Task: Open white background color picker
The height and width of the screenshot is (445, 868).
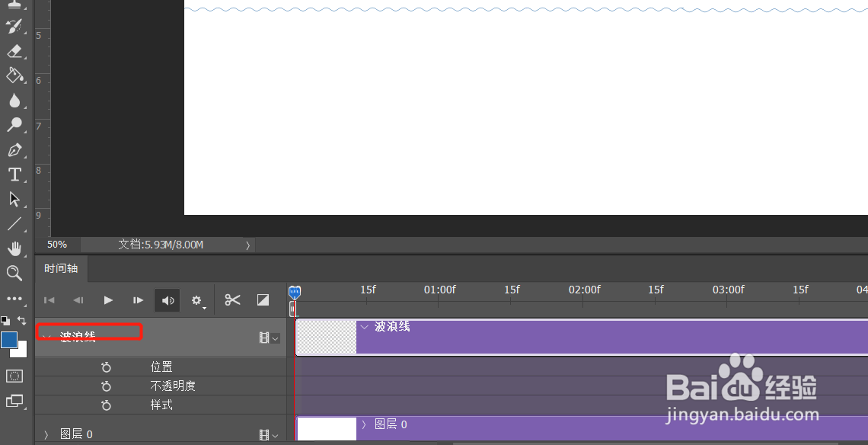Action: [22, 352]
